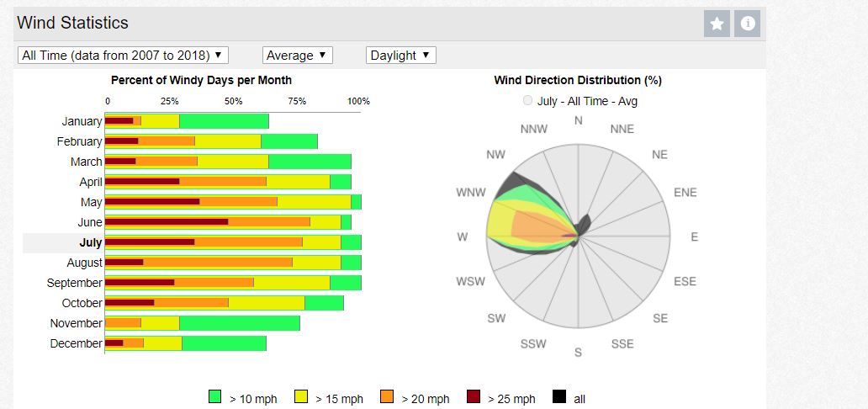This screenshot has height=409, width=868.
Task: Select the July - All Time - Avg radio
Action: tap(527, 100)
